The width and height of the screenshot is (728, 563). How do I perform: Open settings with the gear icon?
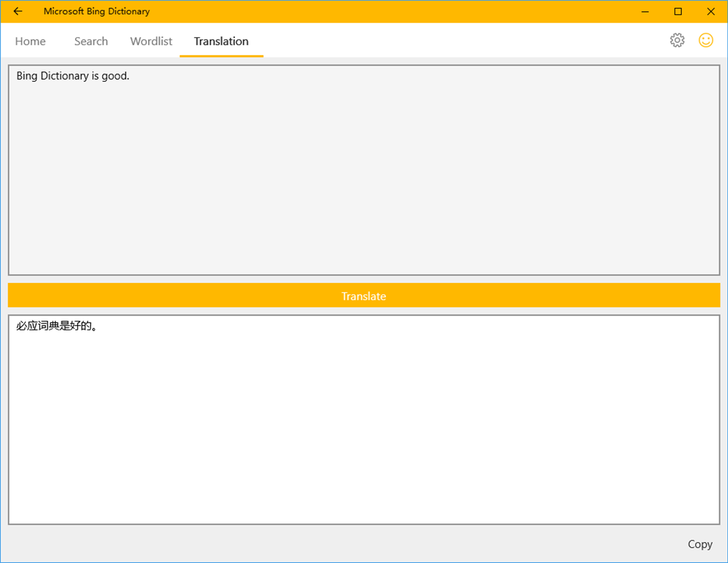[x=677, y=40]
